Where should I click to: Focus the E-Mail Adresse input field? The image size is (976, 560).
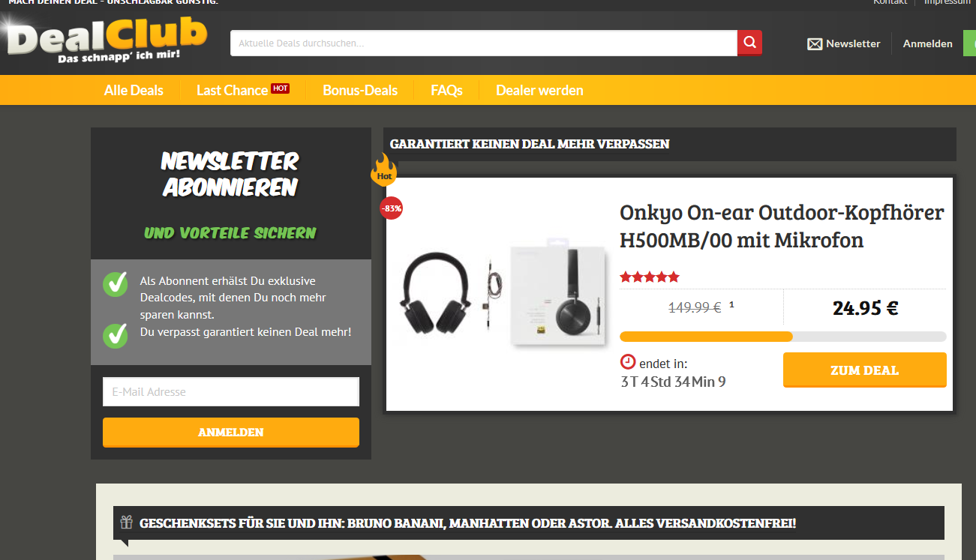point(231,391)
